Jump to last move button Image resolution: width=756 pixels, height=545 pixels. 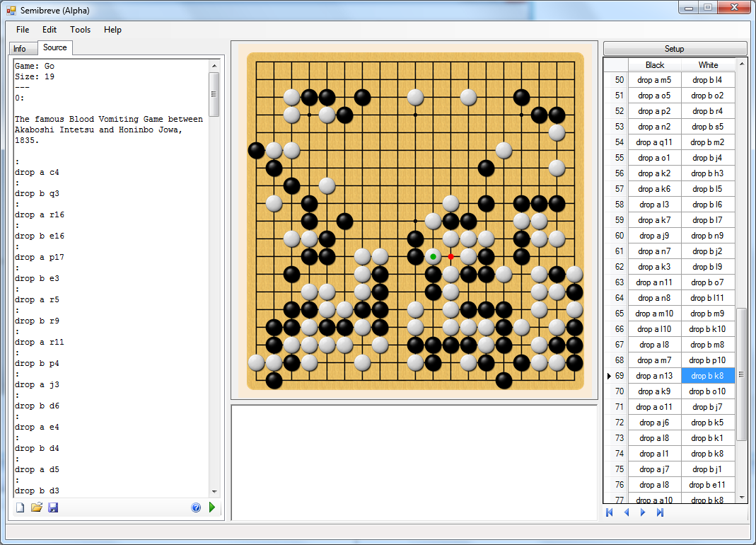[x=660, y=512]
